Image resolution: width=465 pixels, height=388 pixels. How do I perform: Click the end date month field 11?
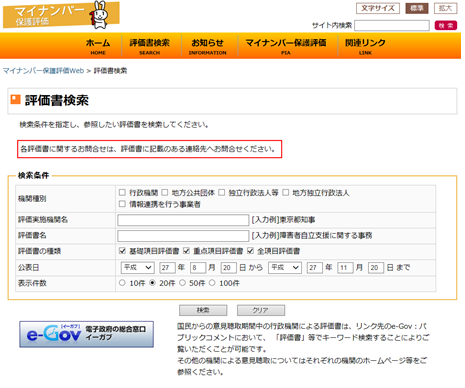tap(345, 267)
